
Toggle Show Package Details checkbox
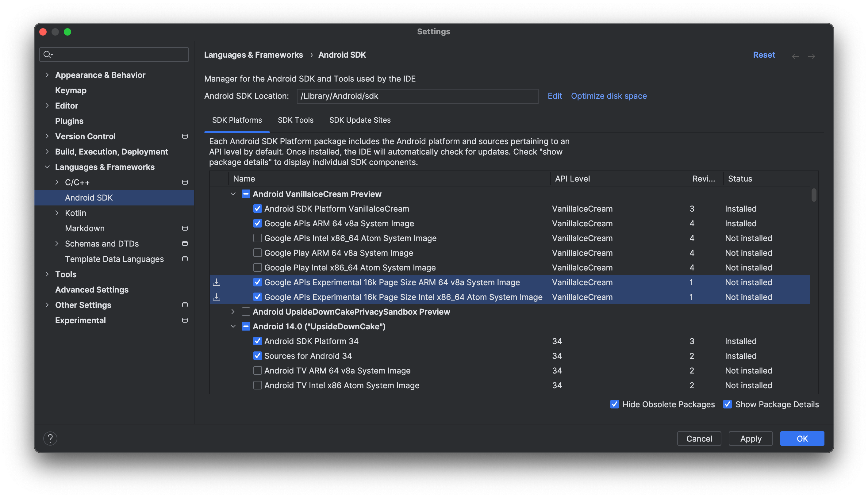(727, 404)
